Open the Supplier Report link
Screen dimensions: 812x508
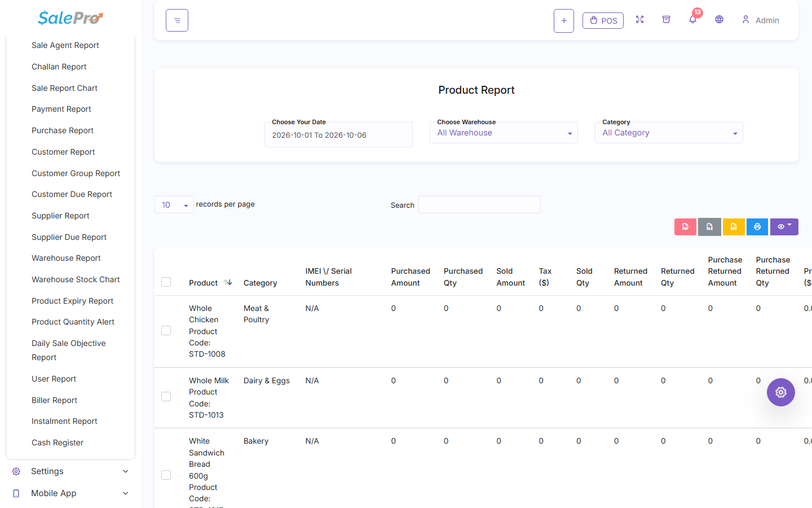pyautogui.click(x=60, y=216)
